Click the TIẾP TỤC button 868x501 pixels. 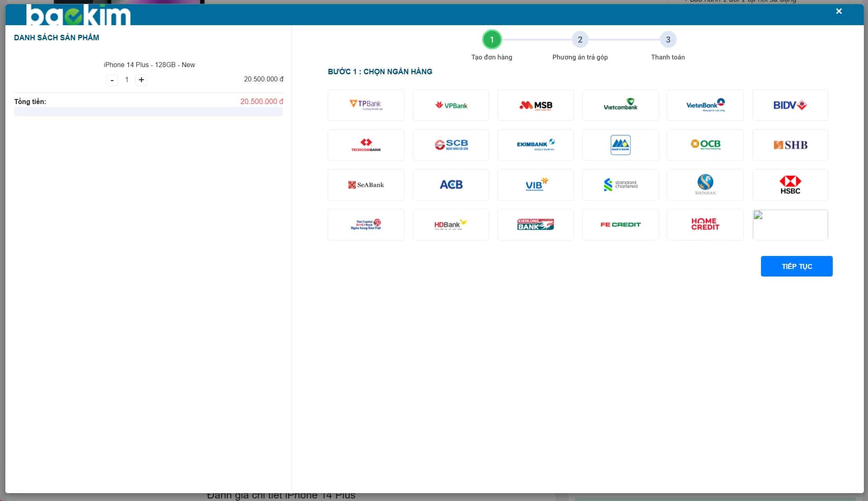[797, 266]
